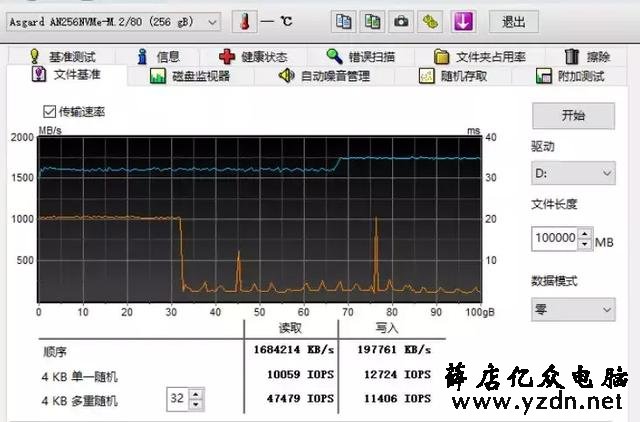Switch to the 信息 tab
This screenshot has height=422, width=640.
(x=158, y=56)
